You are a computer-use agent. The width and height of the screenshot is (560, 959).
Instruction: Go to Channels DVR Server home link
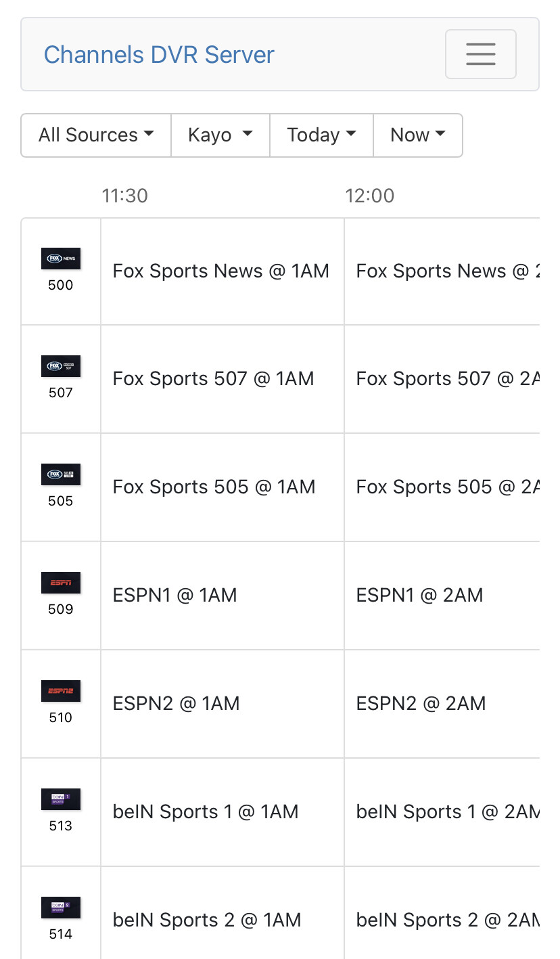(159, 55)
